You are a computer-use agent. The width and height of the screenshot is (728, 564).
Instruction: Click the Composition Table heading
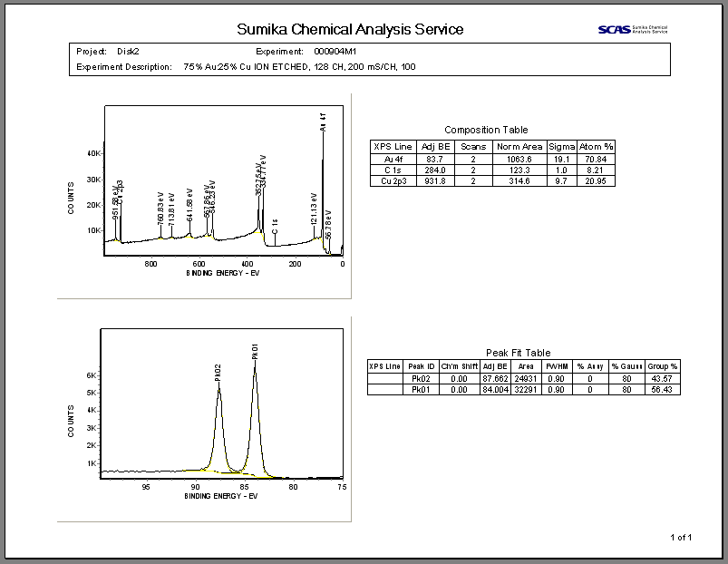point(486,130)
